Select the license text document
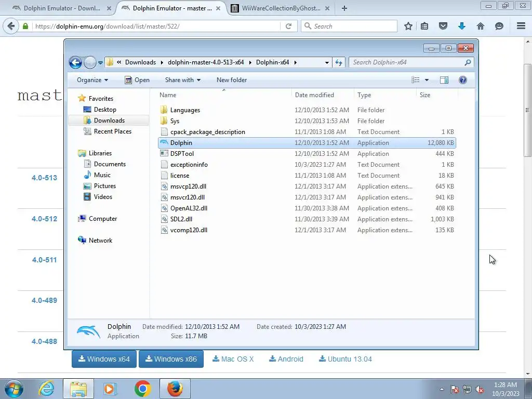532x399 pixels. tap(307, 176)
